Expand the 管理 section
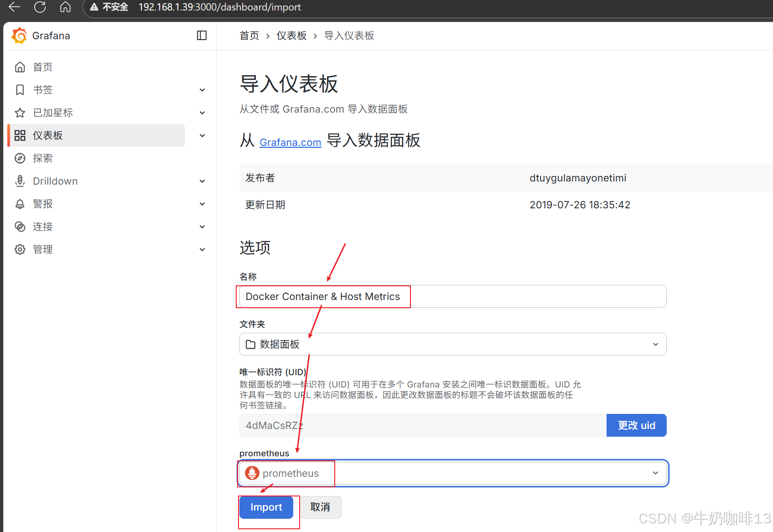 [x=202, y=249]
